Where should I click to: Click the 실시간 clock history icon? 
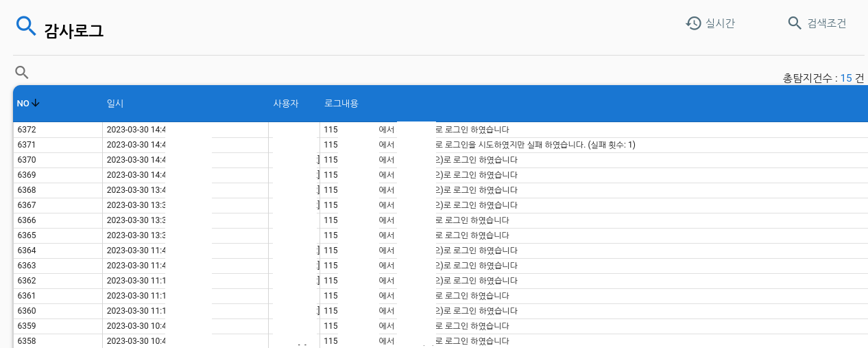[693, 23]
